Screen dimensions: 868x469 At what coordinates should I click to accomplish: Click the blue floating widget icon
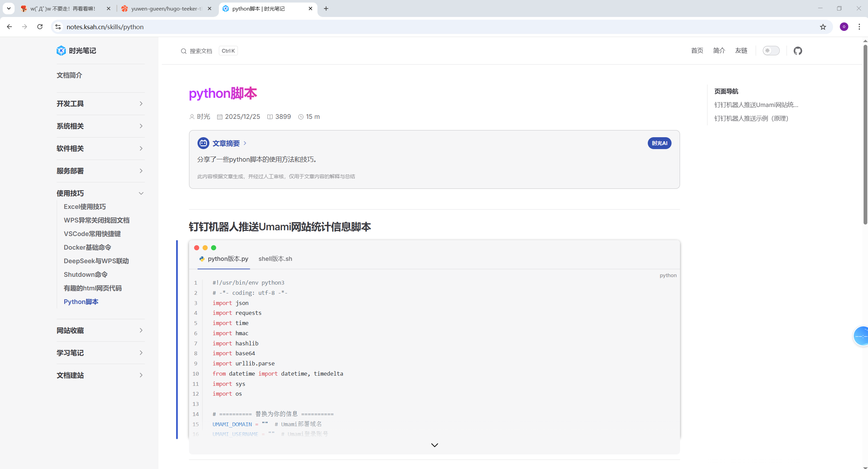click(x=861, y=336)
